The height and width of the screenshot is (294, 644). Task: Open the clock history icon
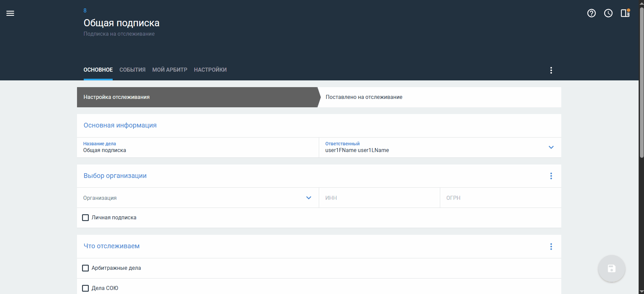[608, 13]
